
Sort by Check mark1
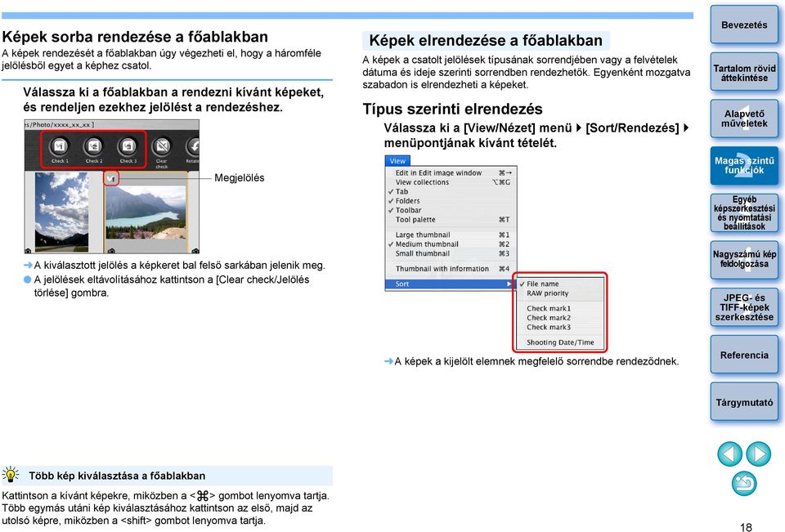[560, 308]
